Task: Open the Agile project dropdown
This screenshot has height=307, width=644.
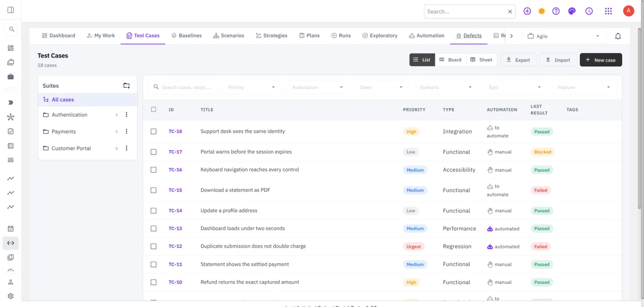Action: pyautogui.click(x=563, y=36)
